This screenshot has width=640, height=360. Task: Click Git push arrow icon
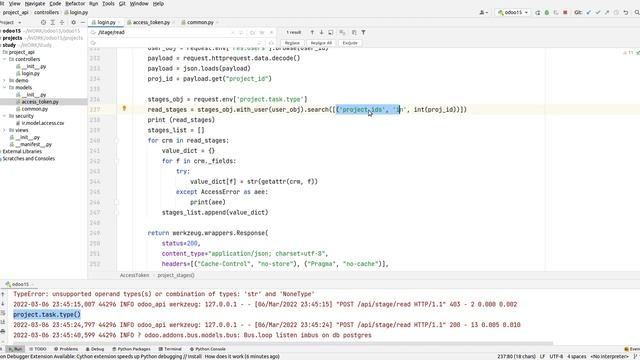(x=607, y=13)
